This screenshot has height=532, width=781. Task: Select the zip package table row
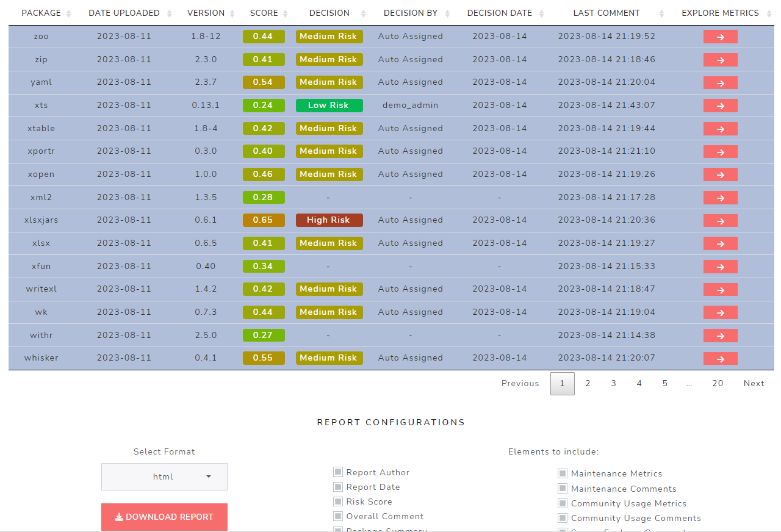click(x=244, y=59)
